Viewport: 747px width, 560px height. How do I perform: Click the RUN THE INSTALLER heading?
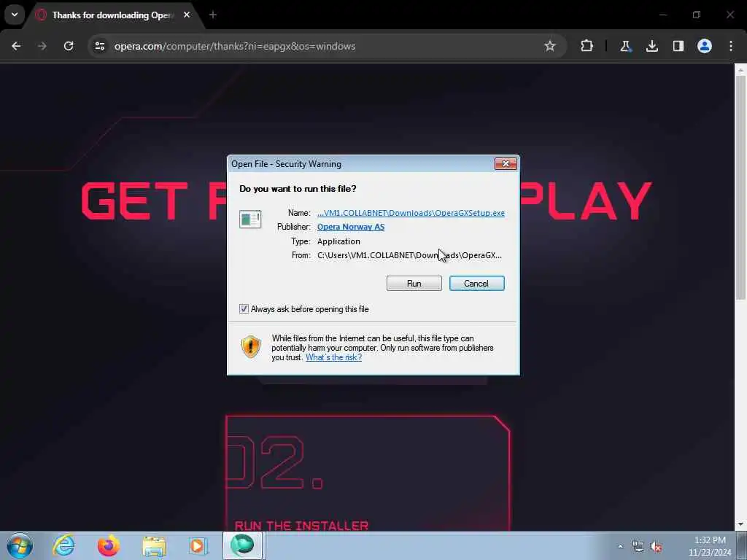[301, 526]
